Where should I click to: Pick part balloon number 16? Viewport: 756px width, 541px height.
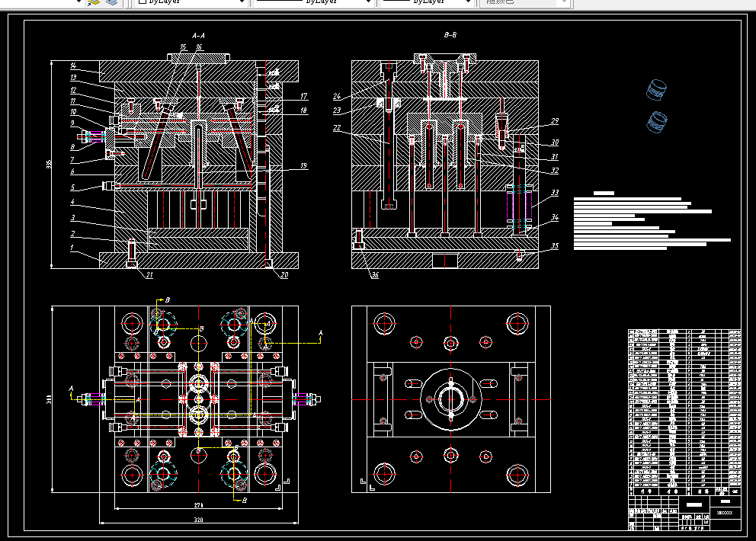(x=199, y=46)
